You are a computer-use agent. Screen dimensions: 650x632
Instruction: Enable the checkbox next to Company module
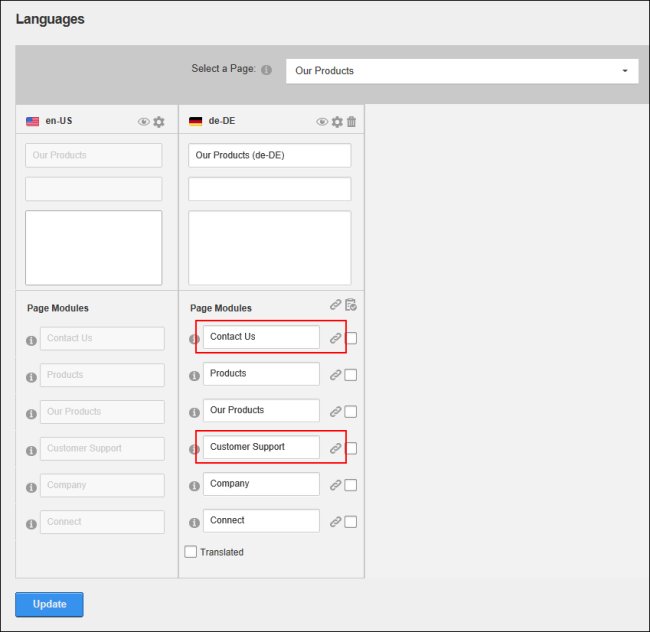click(x=351, y=485)
